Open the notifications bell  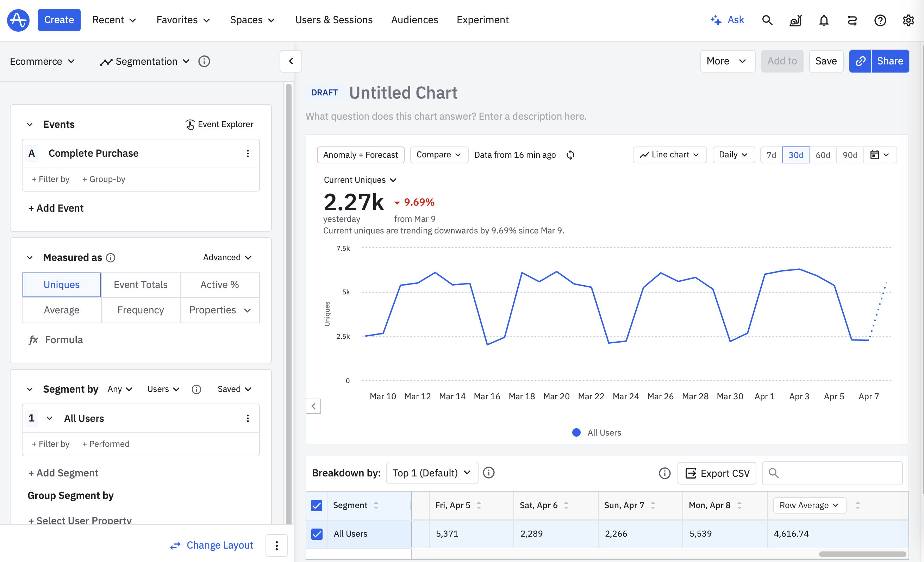pyautogui.click(x=824, y=20)
